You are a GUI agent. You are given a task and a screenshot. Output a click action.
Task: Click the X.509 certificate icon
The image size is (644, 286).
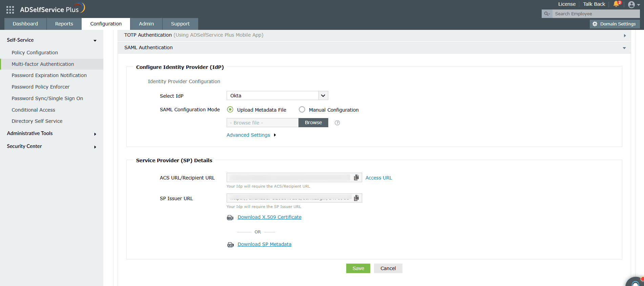[230, 217]
